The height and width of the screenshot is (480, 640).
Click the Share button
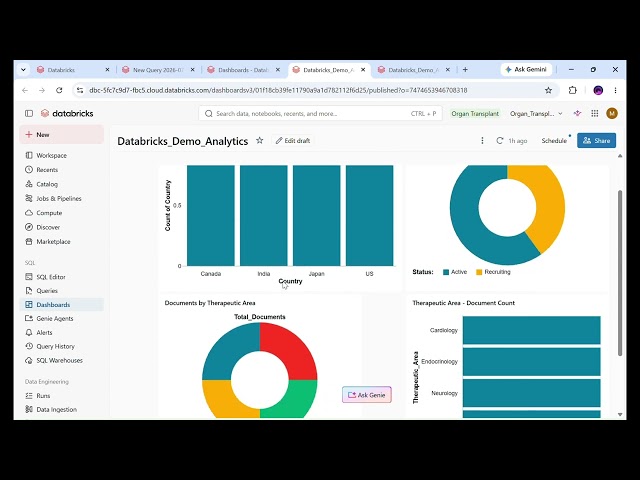(596, 140)
